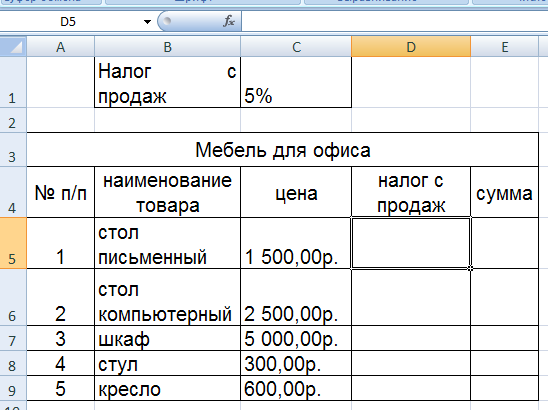The image size is (548, 410).
Task: Click the formula bar input area
Action: coord(395,21)
